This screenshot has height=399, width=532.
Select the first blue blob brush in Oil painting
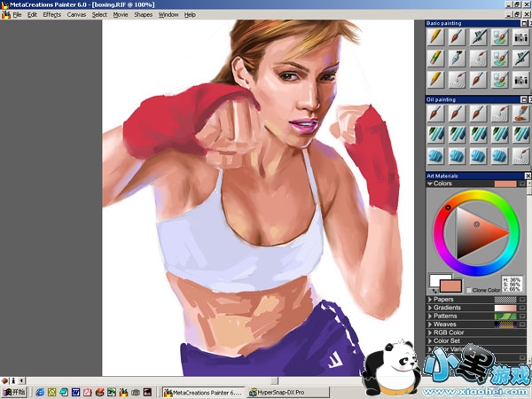[x=435, y=155]
